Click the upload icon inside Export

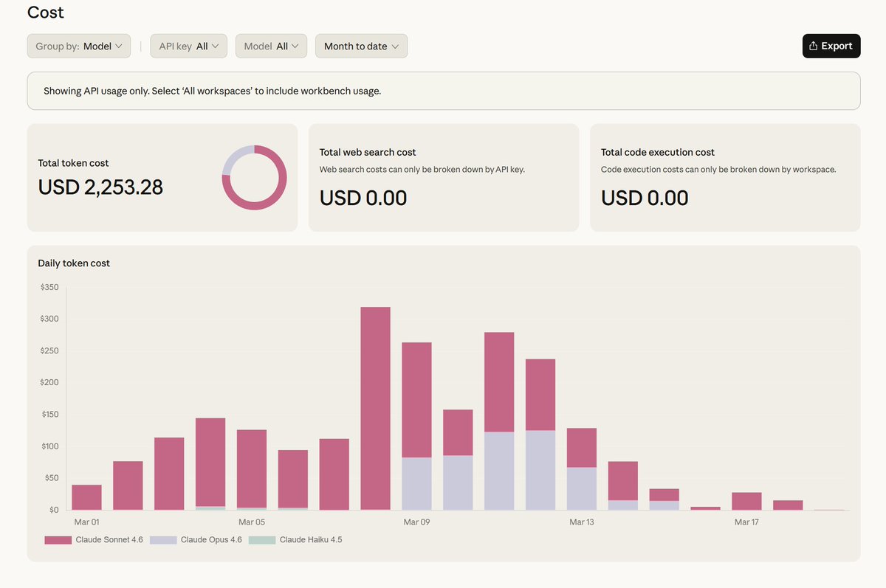click(x=813, y=46)
